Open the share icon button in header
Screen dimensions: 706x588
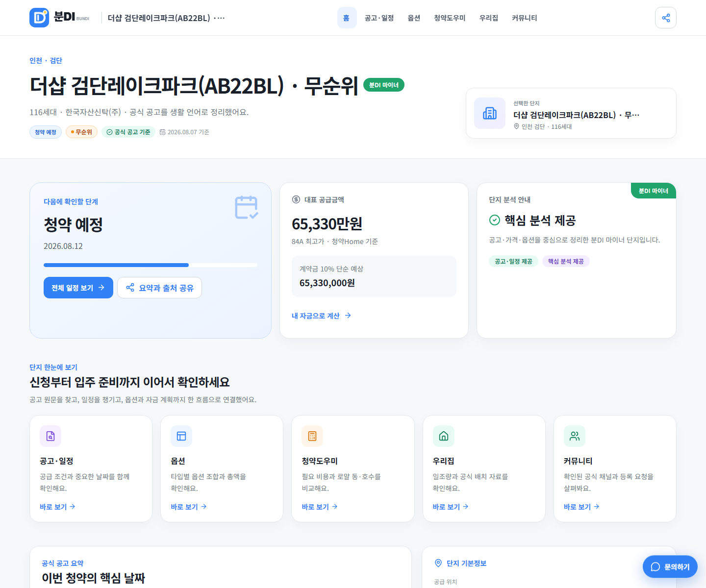tap(666, 18)
